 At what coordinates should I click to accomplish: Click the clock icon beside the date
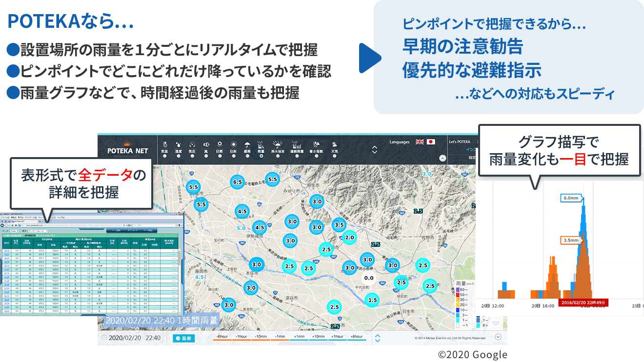[103, 338]
